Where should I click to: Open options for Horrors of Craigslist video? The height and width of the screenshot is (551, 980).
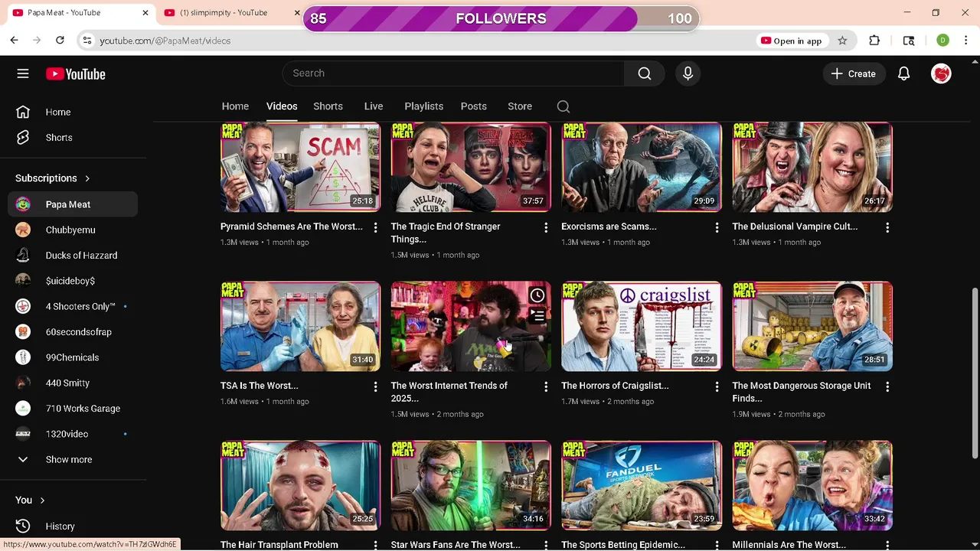pos(717,386)
